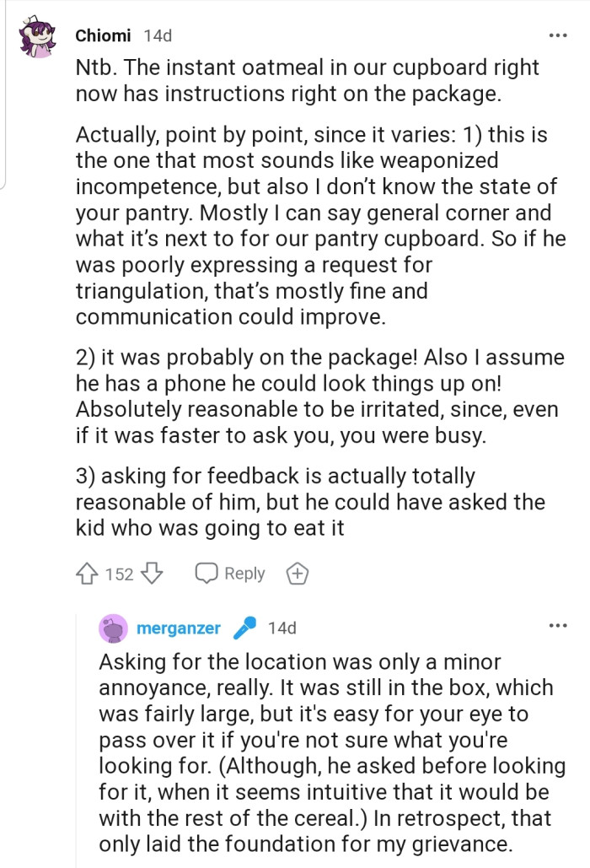Reply to Chiomi's comment
This screenshot has width=590, height=868.
[x=230, y=574]
